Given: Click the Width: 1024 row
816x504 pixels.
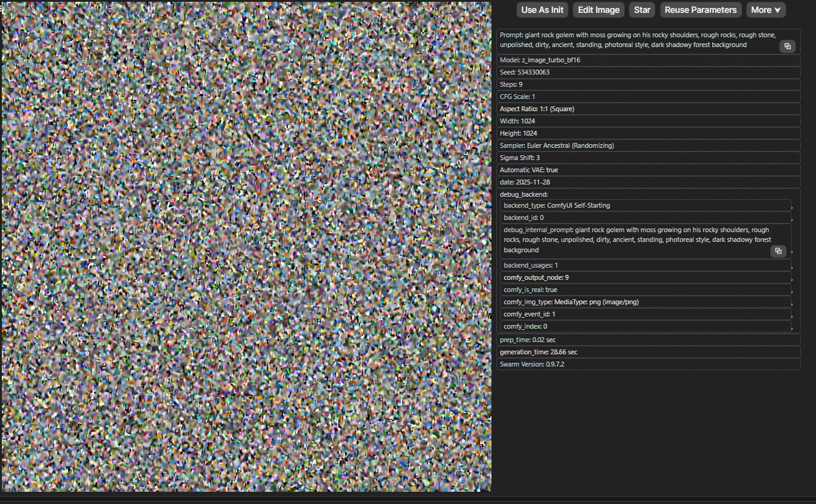Looking at the screenshot, I should [x=649, y=121].
